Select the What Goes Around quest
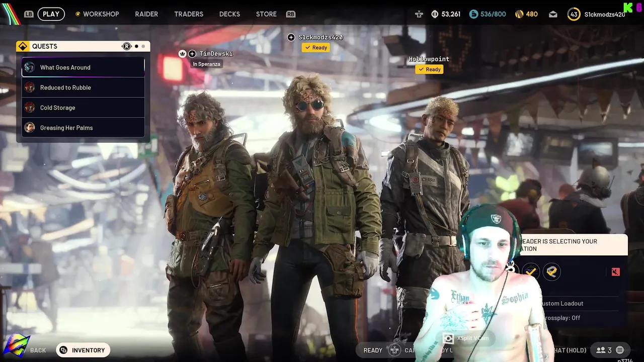Viewport: 644px width, 362px height. point(83,67)
